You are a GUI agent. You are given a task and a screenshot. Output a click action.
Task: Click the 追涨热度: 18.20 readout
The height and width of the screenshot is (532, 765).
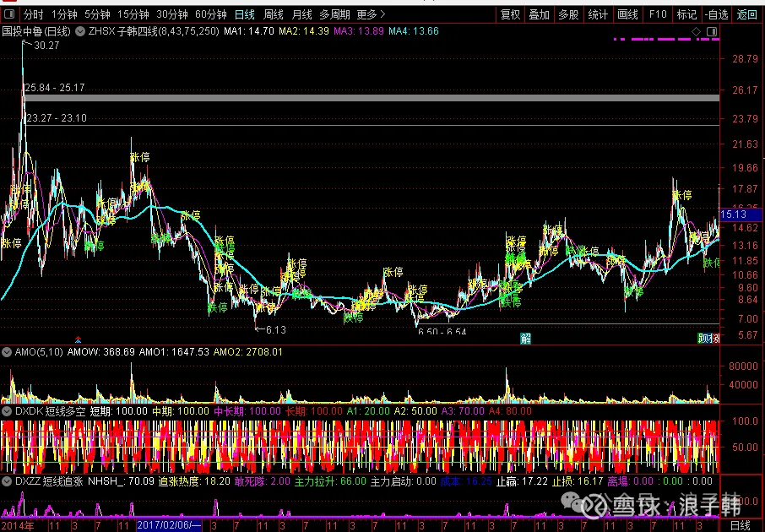coord(194,481)
